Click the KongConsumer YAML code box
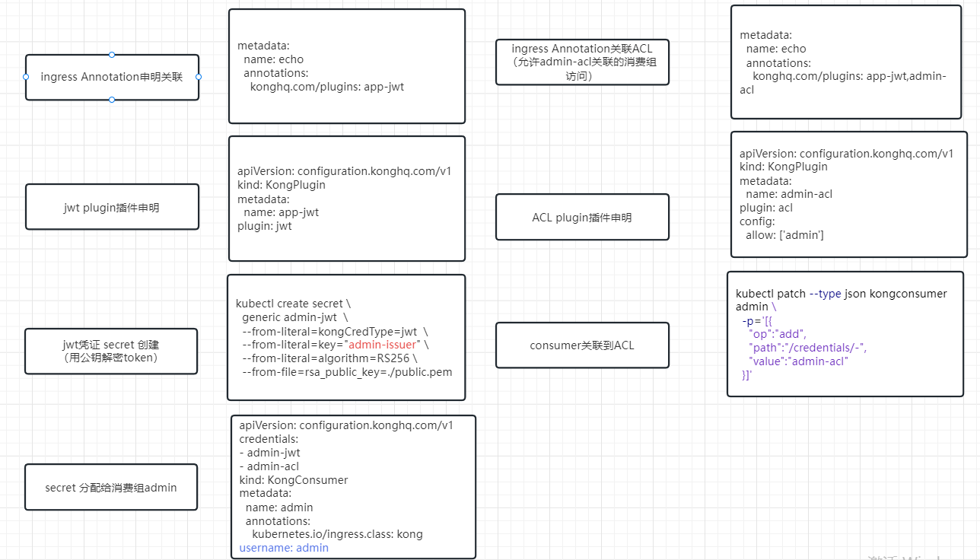 pyautogui.click(x=354, y=487)
